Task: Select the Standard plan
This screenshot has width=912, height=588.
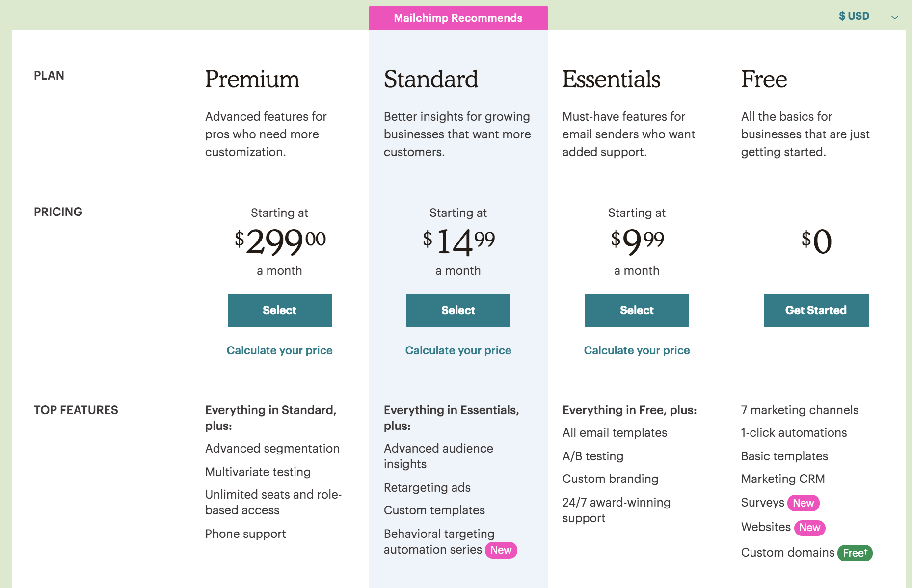Action: click(458, 310)
